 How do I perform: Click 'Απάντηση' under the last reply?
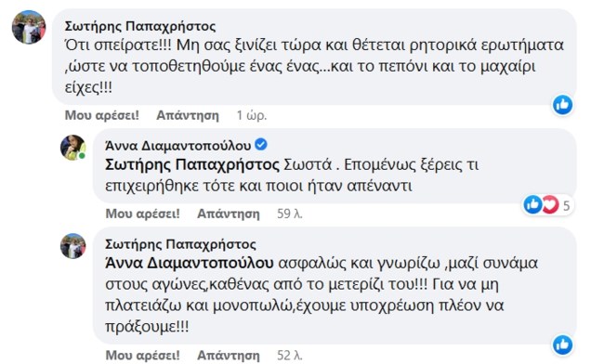229,355
